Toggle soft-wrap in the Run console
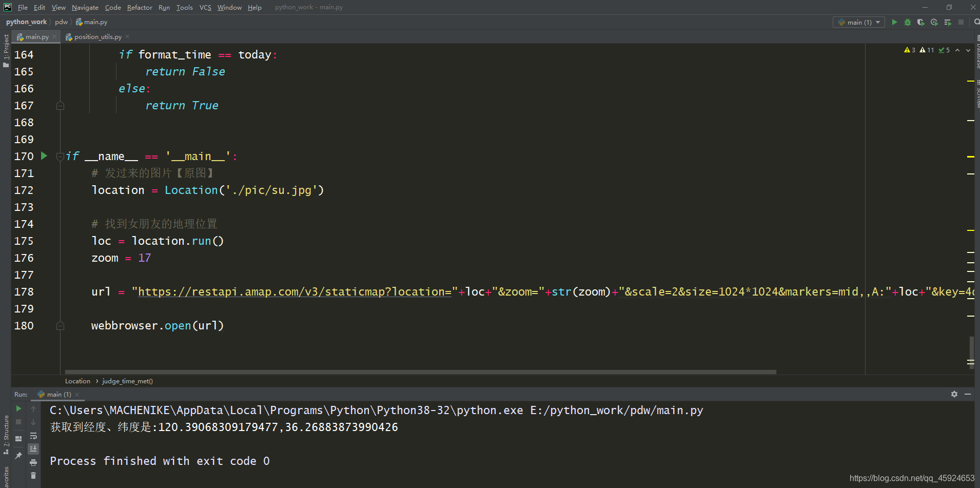The height and width of the screenshot is (488, 980). pos(33,436)
